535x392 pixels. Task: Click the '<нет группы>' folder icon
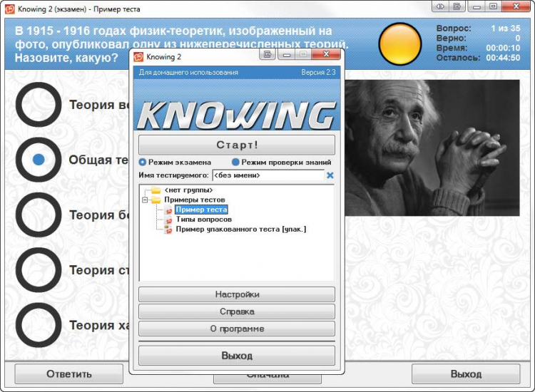156,190
